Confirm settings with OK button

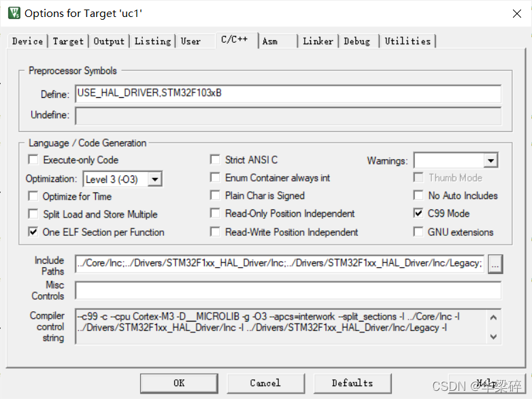[x=179, y=383]
